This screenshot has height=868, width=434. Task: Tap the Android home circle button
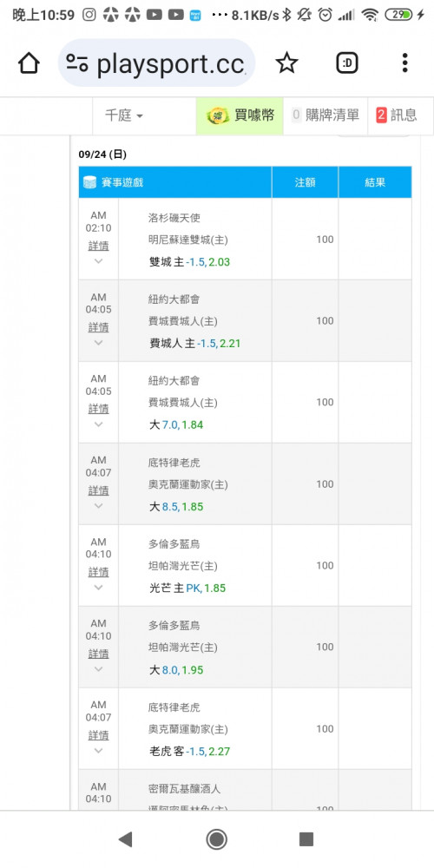coord(216,839)
